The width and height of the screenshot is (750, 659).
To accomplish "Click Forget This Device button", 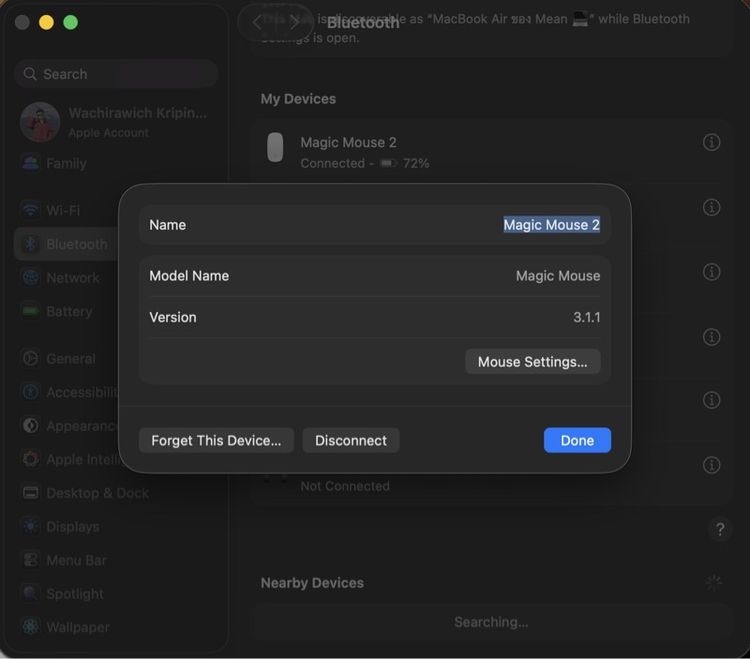I will point(216,440).
